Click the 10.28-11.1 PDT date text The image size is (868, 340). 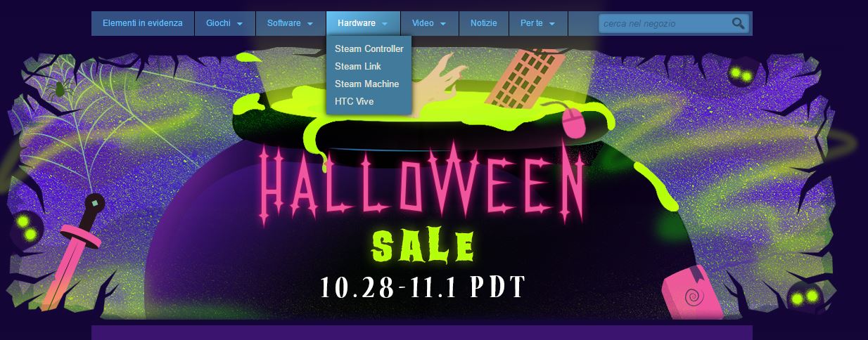pyautogui.click(x=423, y=286)
